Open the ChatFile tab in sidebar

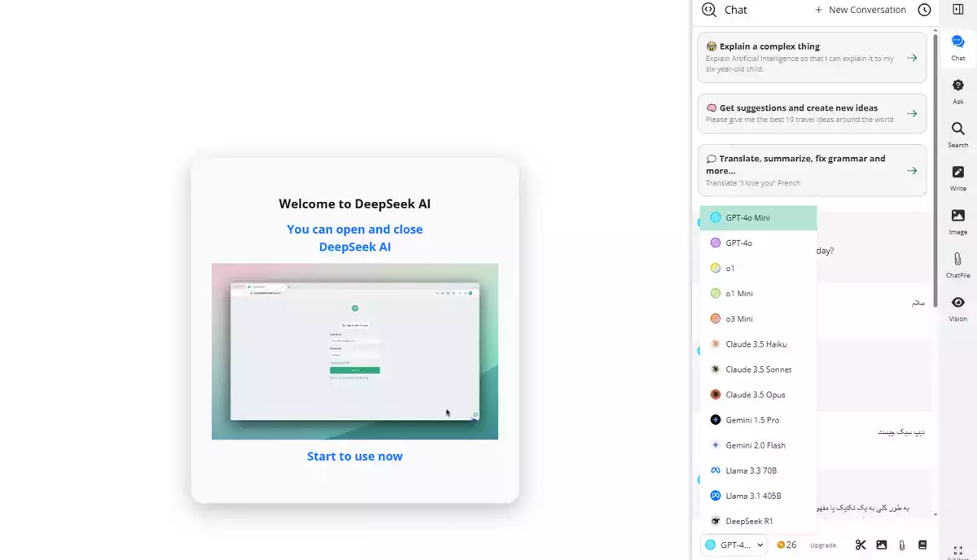click(x=958, y=265)
